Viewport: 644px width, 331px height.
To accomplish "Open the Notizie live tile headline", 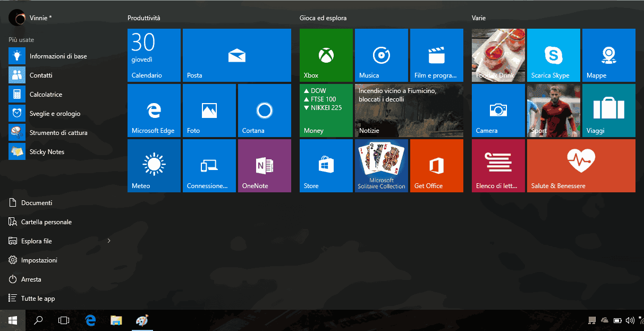I will tap(409, 110).
